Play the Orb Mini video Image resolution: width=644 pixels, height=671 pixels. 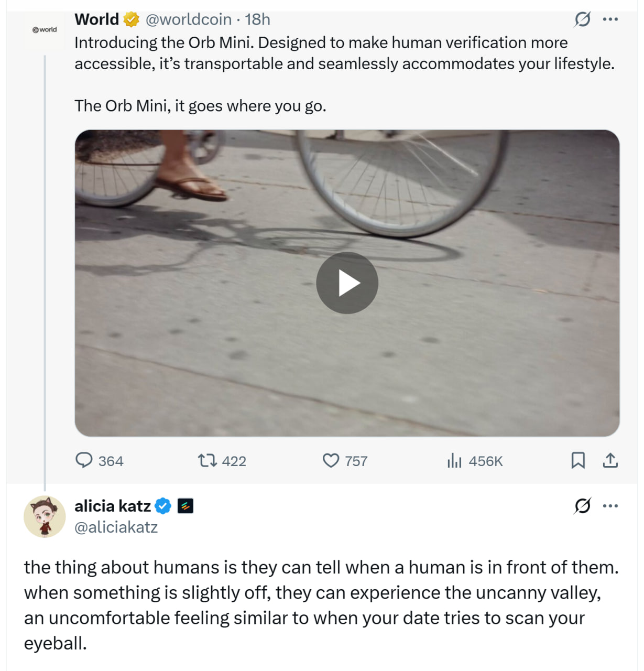click(347, 283)
